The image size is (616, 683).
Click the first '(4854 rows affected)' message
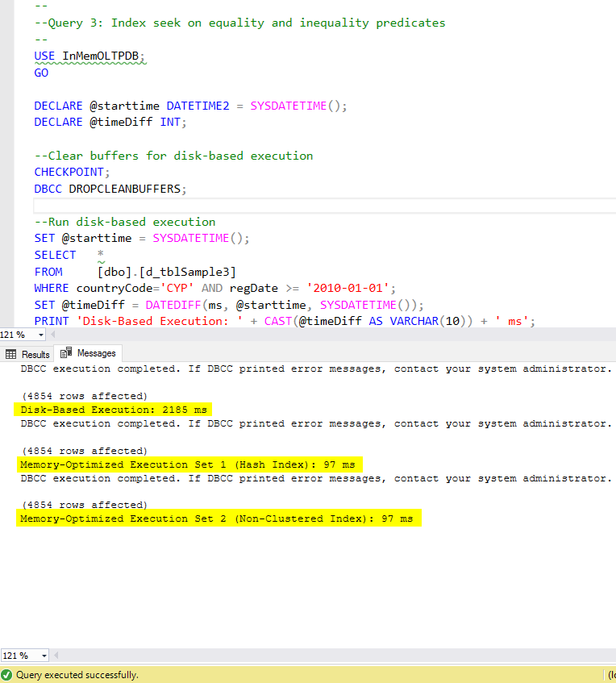click(x=85, y=396)
